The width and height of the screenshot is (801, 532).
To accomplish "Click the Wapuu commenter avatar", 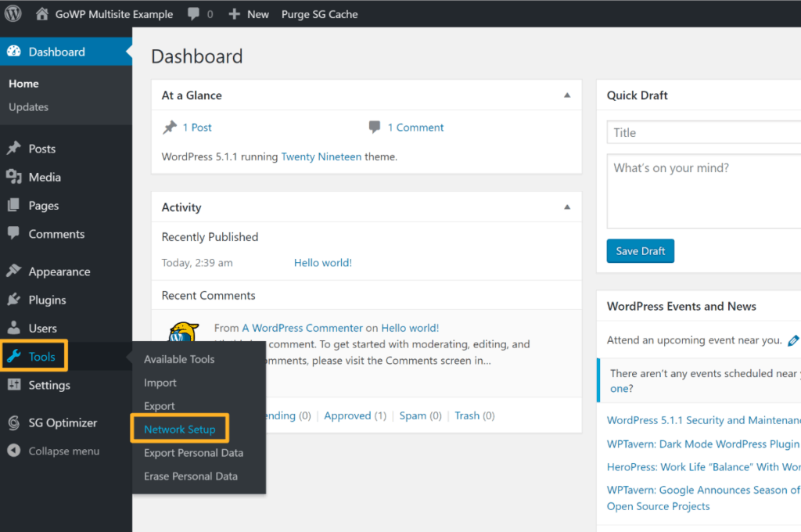I will (183, 332).
